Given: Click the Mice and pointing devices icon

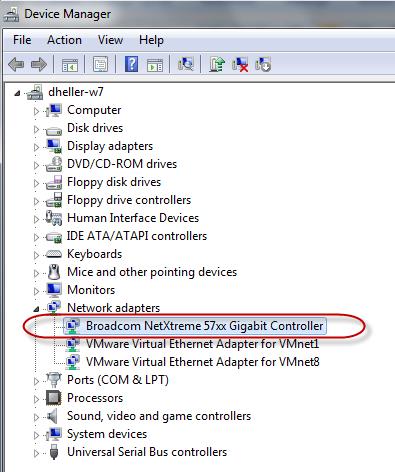Looking at the screenshot, I should tap(54, 272).
